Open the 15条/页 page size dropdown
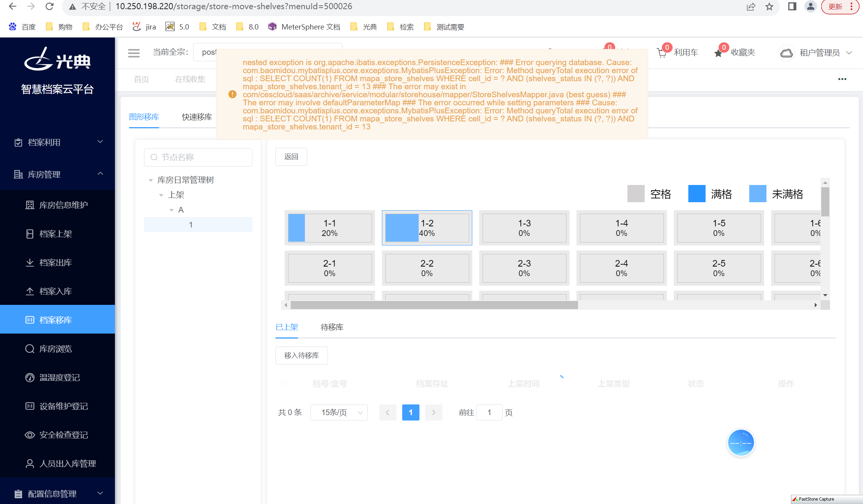 (339, 412)
